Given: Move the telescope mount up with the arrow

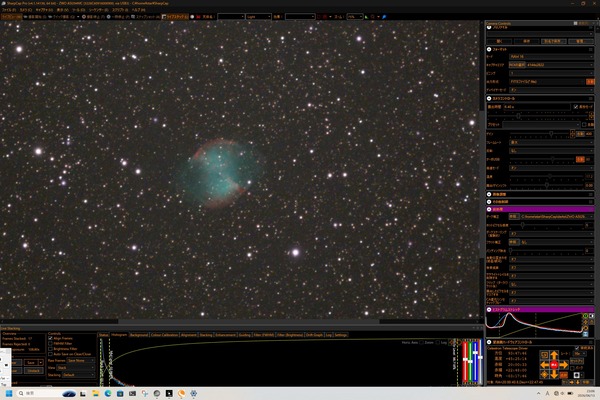Looking at the screenshot, I should point(554,356).
